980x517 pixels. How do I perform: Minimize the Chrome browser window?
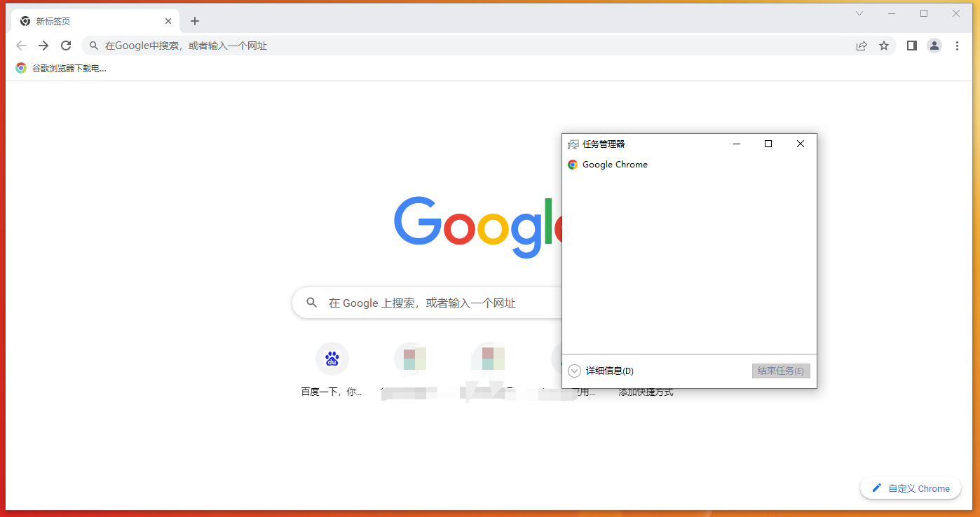pos(892,13)
